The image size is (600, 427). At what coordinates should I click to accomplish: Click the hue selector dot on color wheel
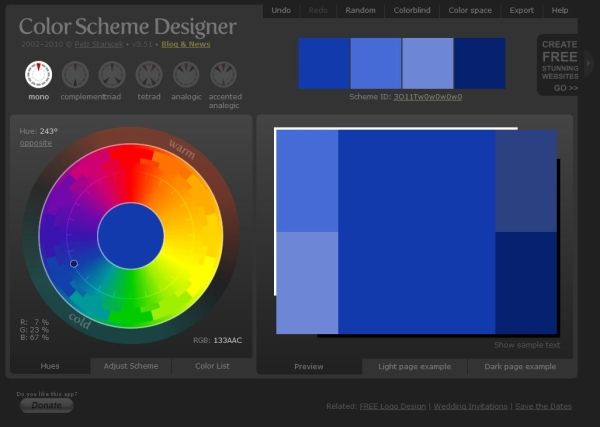74,263
